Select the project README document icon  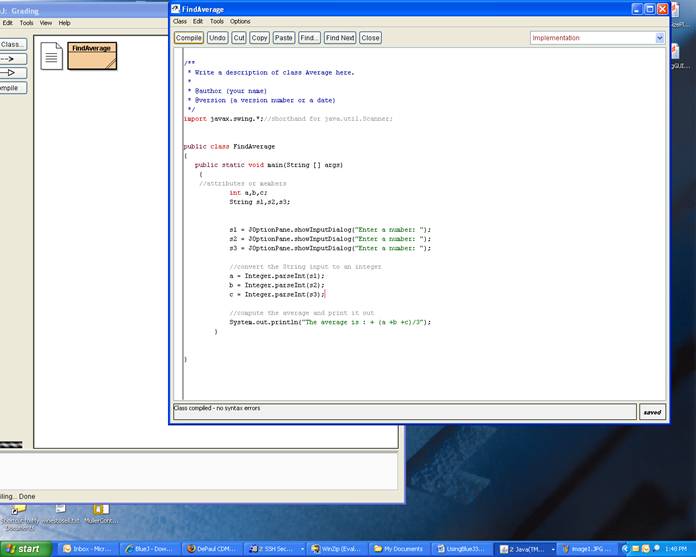51,56
